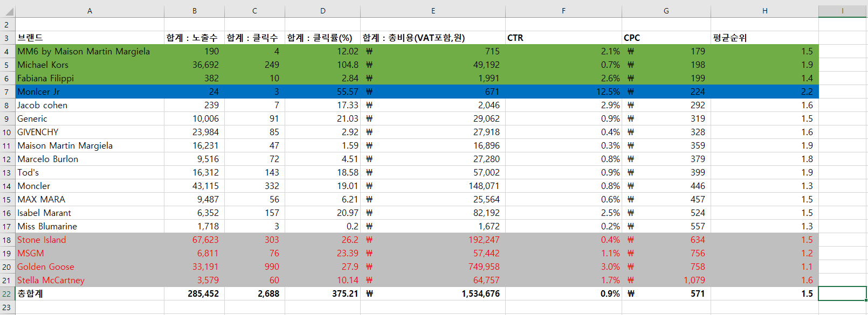This screenshot has width=868, height=315.
Task: Select the MM6 by Maison Martin Margiela cell
Action: (x=89, y=51)
